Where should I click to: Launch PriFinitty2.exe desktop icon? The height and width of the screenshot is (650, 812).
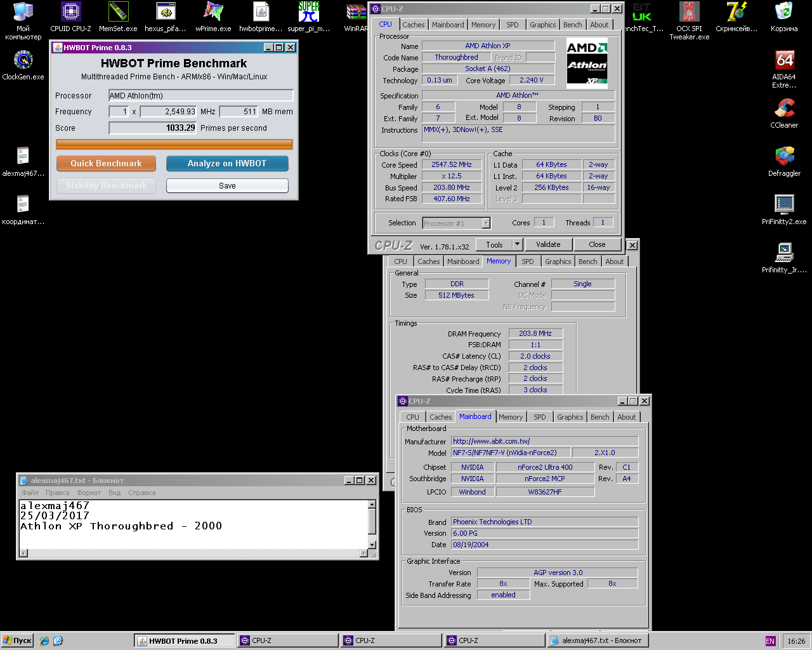click(x=784, y=210)
